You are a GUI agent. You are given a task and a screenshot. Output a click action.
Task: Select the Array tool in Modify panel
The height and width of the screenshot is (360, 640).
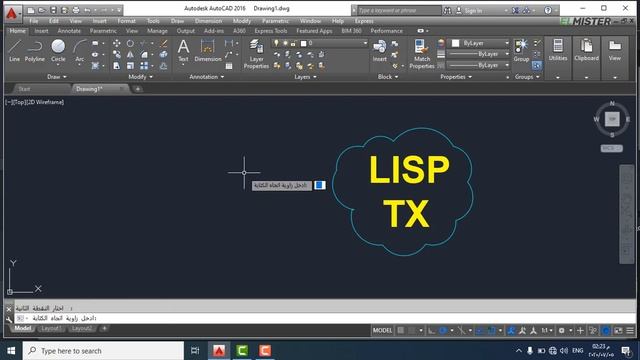point(144,65)
